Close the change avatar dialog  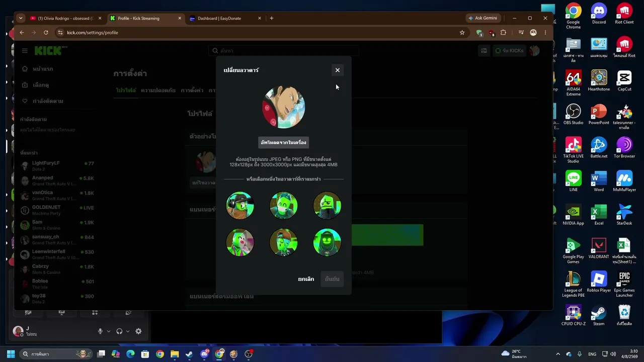pyautogui.click(x=338, y=70)
